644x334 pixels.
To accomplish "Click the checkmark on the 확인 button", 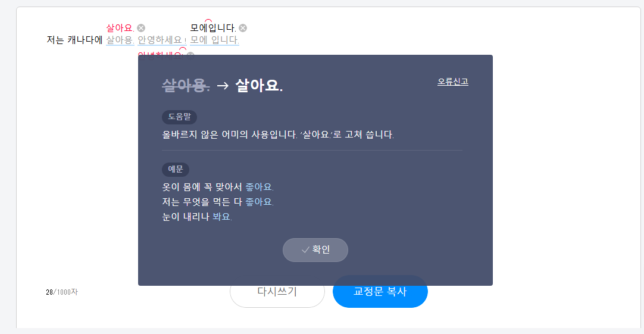I will pyautogui.click(x=305, y=250).
